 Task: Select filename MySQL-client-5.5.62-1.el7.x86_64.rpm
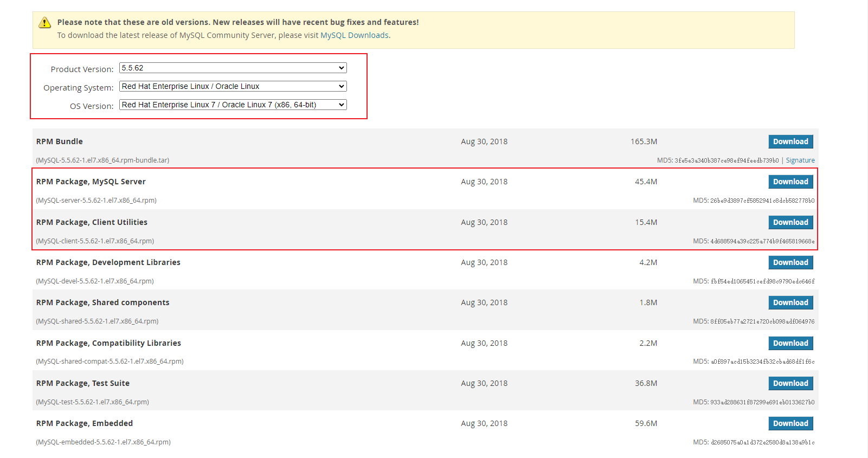click(x=95, y=241)
